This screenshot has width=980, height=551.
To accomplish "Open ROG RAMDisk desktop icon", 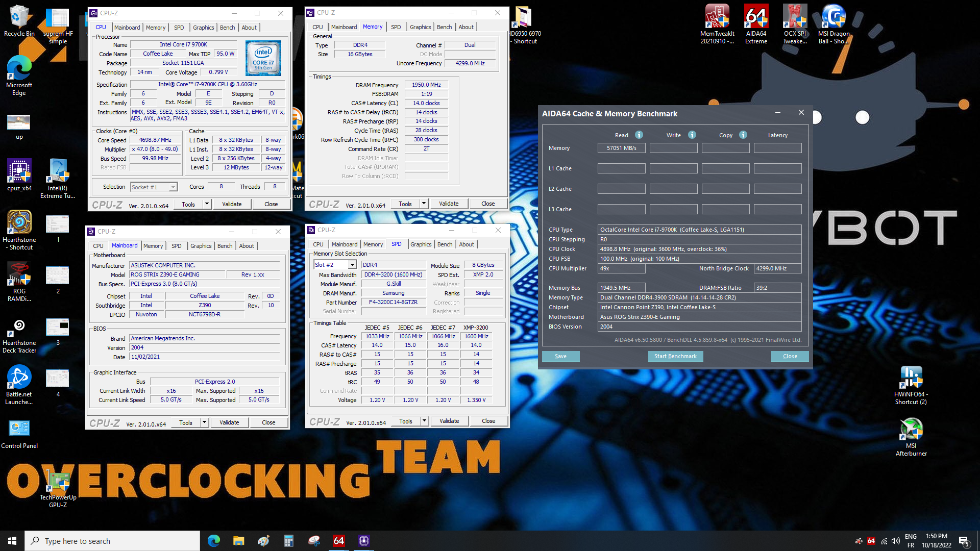I will (19, 282).
